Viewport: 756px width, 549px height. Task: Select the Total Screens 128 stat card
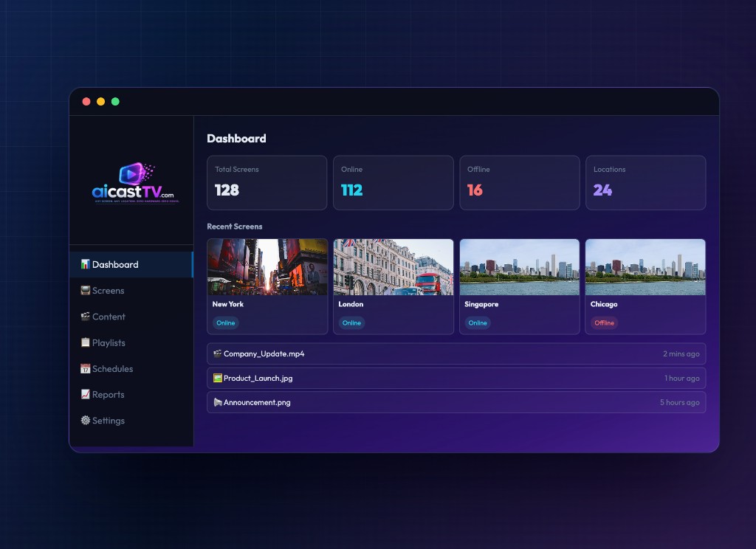(x=267, y=183)
